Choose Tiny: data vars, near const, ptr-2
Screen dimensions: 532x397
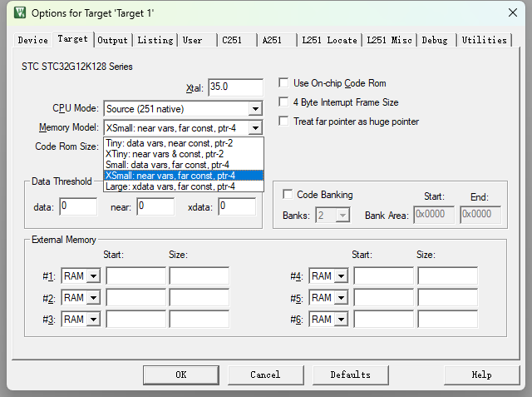click(184, 143)
